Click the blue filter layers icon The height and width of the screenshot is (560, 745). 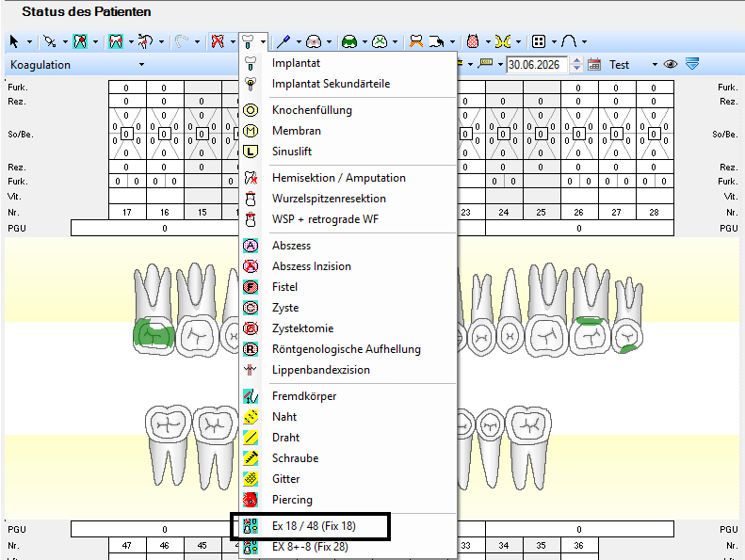tap(692, 64)
